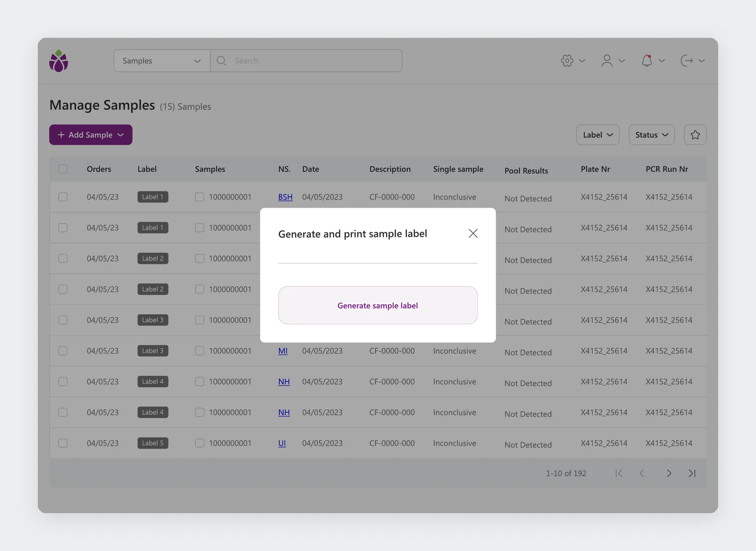Go to the previous page

[642, 473]
